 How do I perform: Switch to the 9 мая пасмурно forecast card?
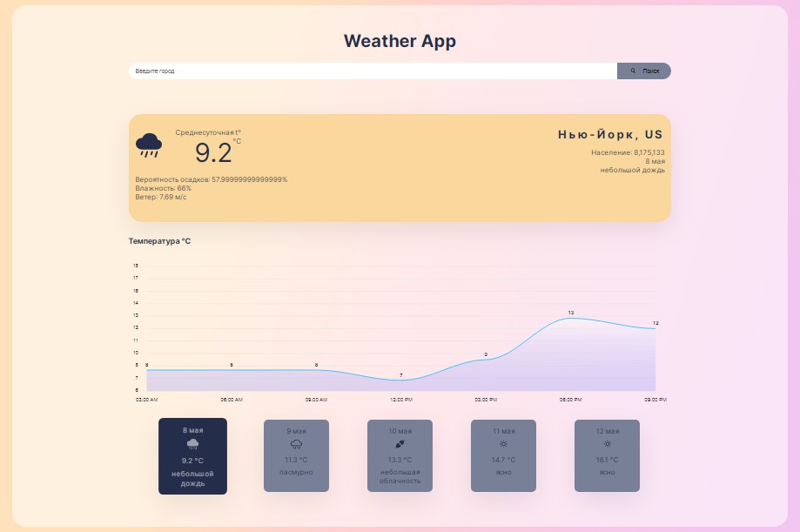click(296, 455)
